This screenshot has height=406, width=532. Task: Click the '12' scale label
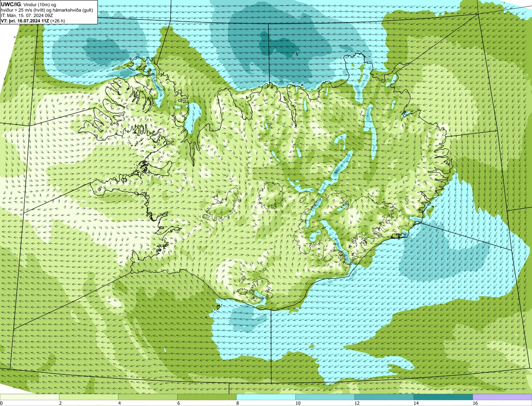coord(357,403)
